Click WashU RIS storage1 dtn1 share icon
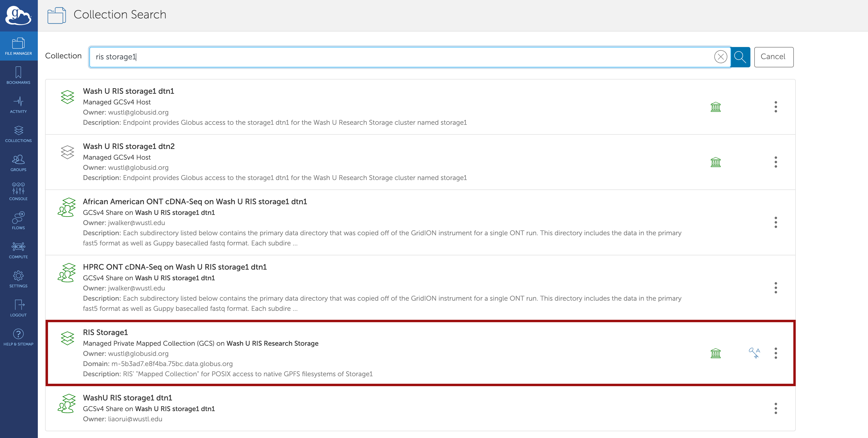Screen dimensions: 868x438 point(67,403)
